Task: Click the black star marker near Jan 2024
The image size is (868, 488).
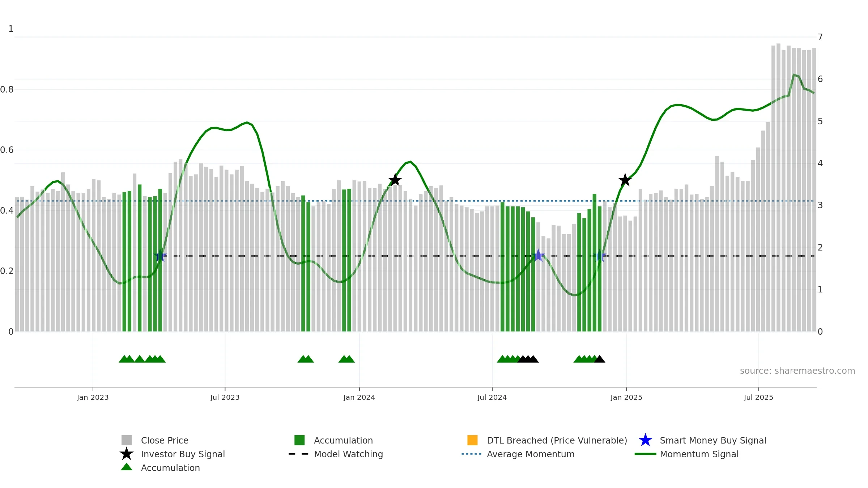Action: coord(395,180)
